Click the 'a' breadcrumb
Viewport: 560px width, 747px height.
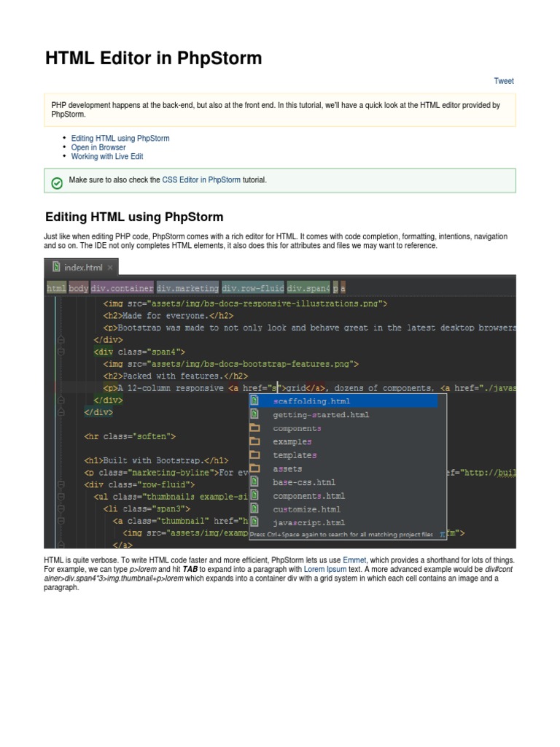coord(343,288)
